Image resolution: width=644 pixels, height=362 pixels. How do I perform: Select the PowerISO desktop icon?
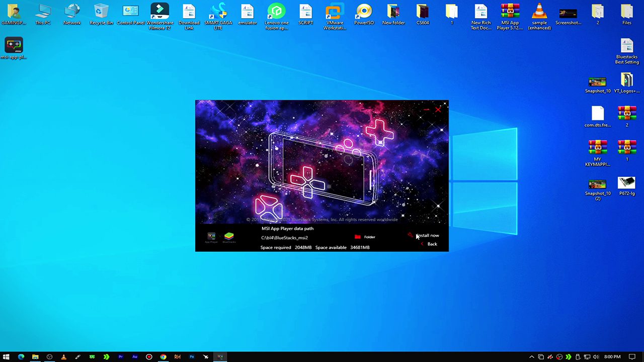pyautogui.click(x=364, y=15)
